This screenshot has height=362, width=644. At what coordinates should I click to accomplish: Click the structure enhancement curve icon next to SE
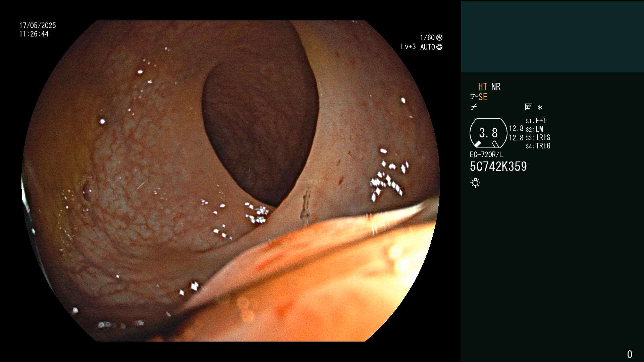(474, 97)
